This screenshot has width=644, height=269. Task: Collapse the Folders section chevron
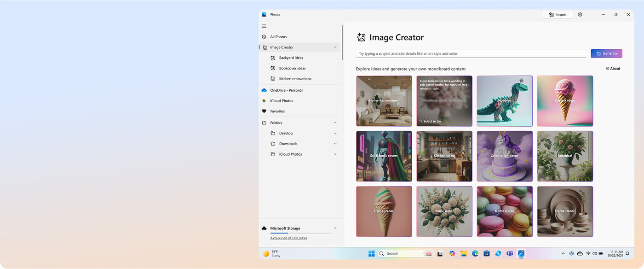pos(335,123)
